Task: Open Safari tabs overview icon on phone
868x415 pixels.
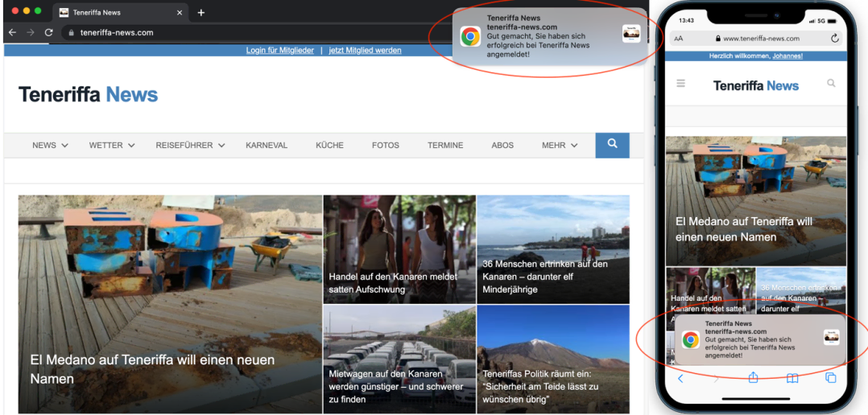Action: tap(830, 378)
